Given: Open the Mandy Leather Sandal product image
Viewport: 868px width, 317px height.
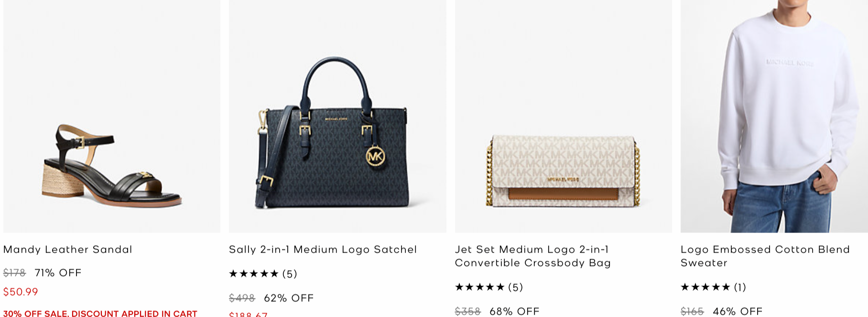Looking at the screenshot, I should [112, 116].
